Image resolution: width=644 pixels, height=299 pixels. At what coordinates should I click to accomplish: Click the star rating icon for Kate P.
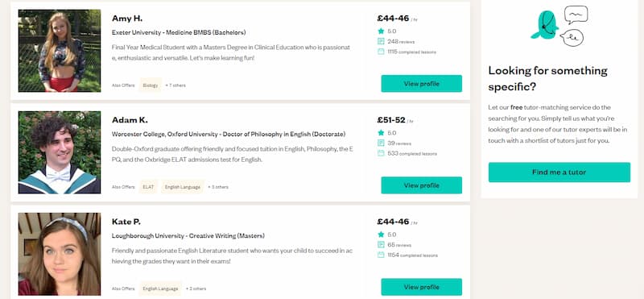[381, 234]
